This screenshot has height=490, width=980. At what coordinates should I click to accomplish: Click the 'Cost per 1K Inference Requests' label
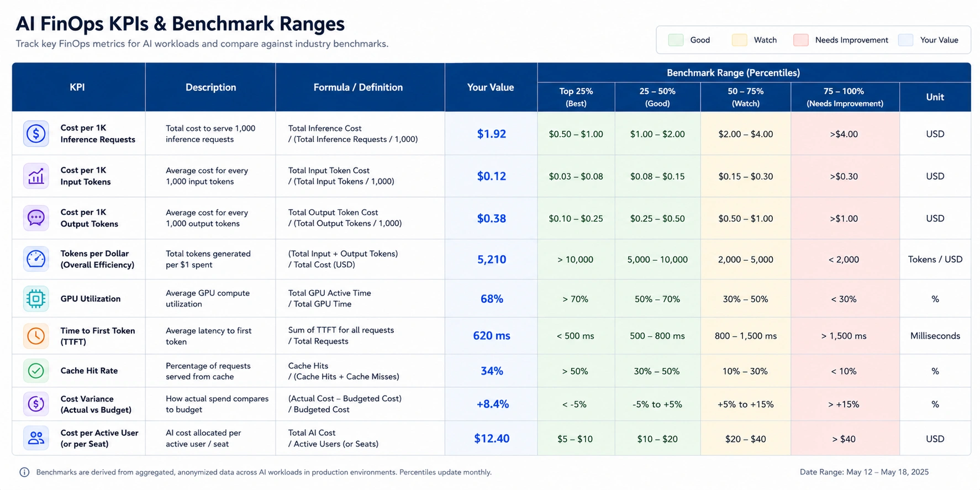coord(98,134)
